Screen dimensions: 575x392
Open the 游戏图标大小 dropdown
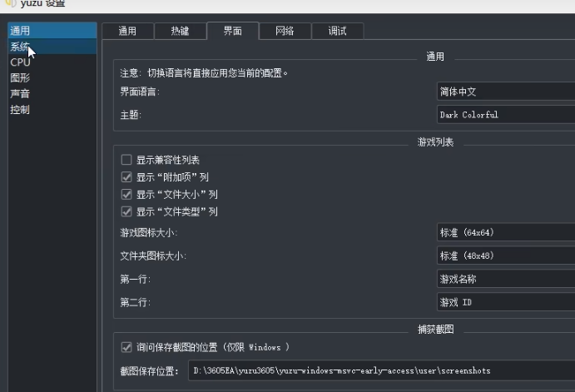click(x=505, y=233)
